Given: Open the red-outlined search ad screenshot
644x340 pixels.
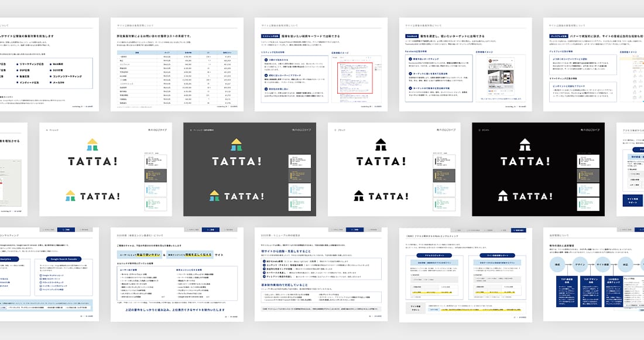Looking at the screenshot, I should 355,78.
